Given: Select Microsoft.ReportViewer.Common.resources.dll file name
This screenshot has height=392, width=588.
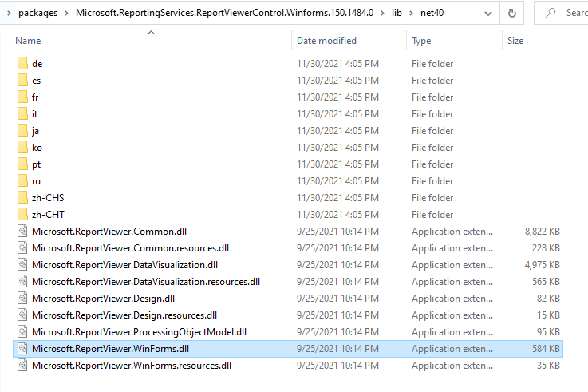Looking at the screenshot, I should (x=131, y=248).
